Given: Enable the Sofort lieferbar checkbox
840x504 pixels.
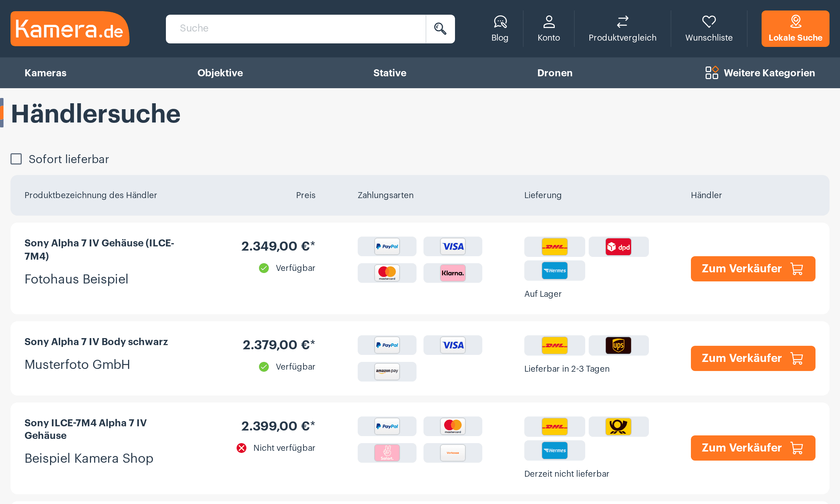Looking at the screenshot, I should click(16, 159).
